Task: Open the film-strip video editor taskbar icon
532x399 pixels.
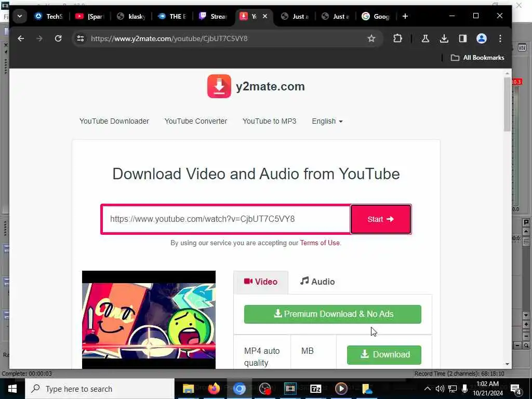Action: [x=290, y=389]
